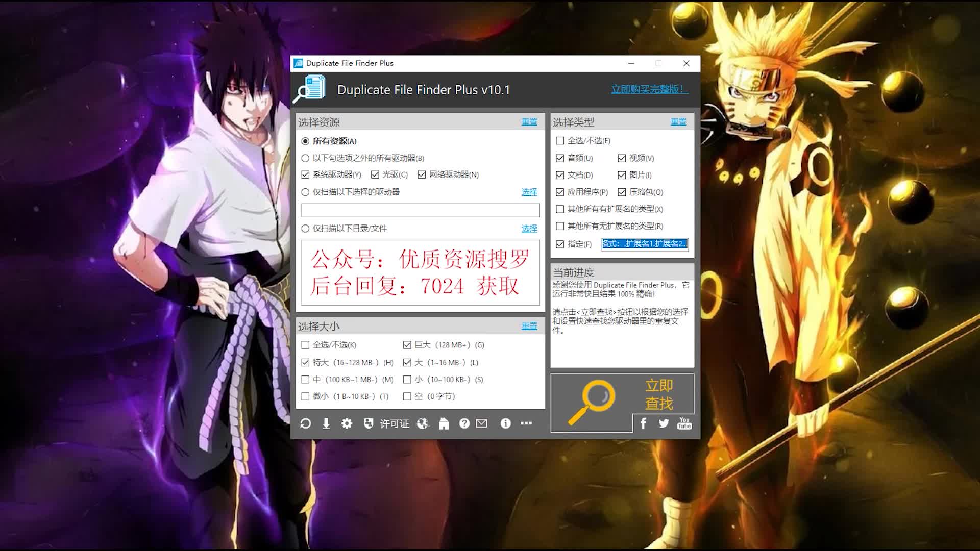Click the extension format input field
The height and width of the screenshot is (551, 980).
645,244
